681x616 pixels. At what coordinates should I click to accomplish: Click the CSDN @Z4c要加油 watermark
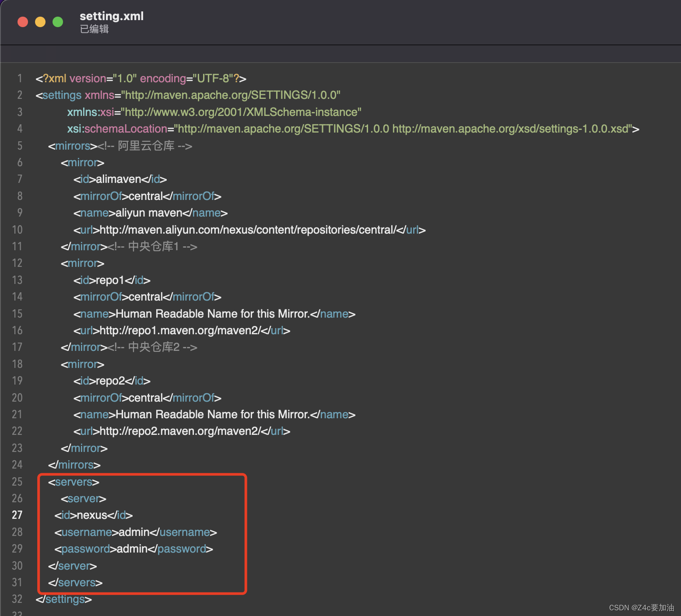click(640, 607)
